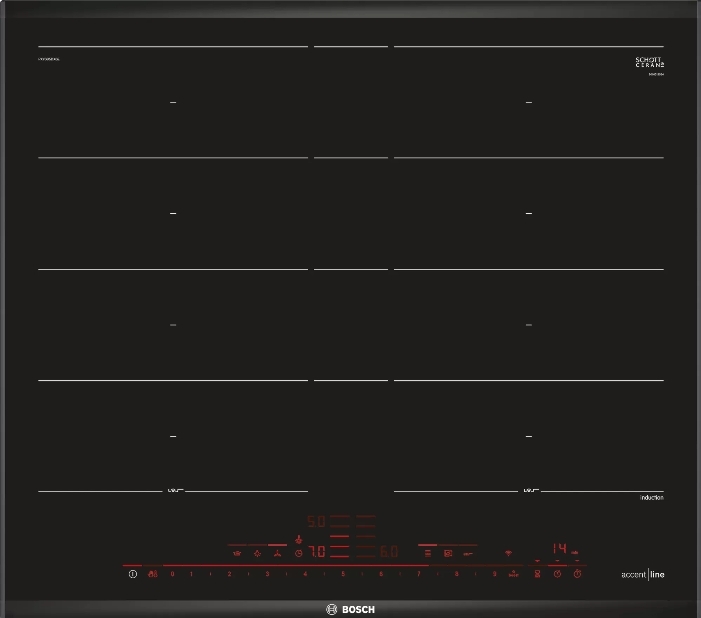Tap the Wi-Fi Home Connect icon

508,551
